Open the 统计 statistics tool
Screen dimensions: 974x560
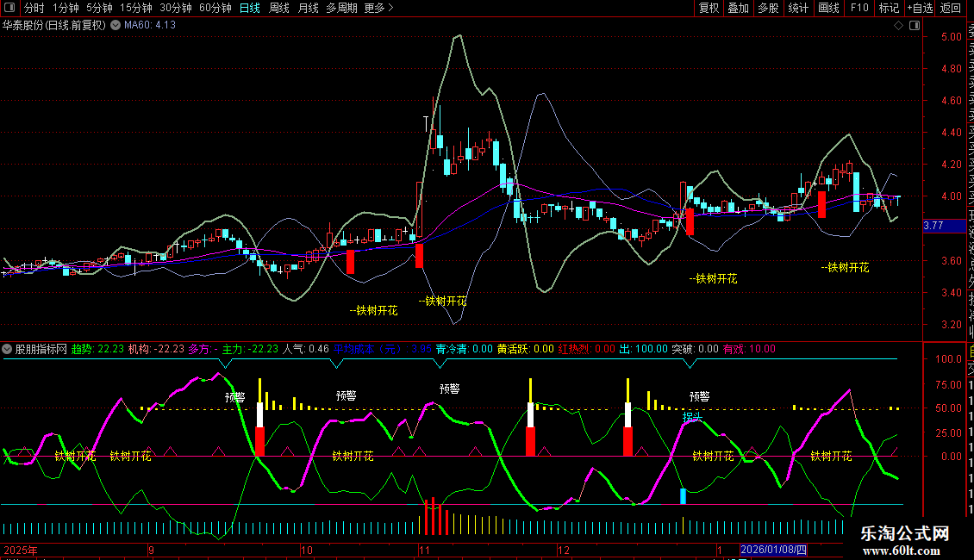(798, 8)
